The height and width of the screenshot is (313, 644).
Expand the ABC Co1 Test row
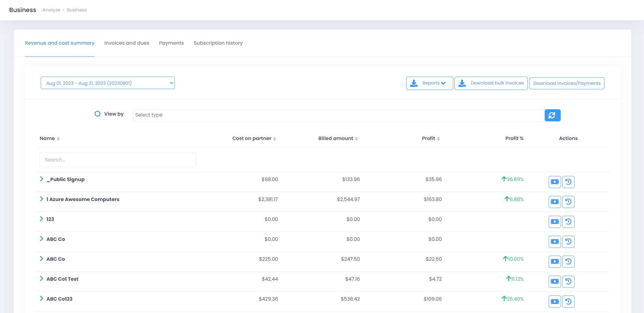click(x=42, y=279)
